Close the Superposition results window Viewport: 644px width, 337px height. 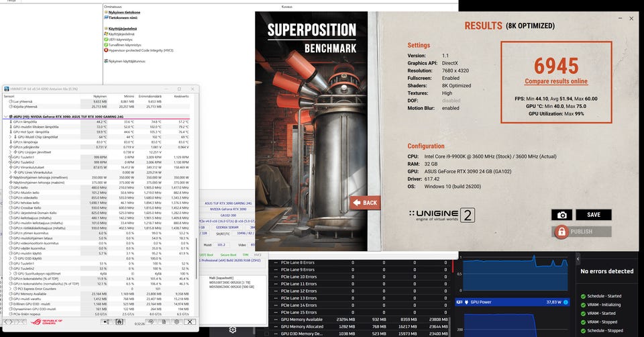(x=631, y=19)
